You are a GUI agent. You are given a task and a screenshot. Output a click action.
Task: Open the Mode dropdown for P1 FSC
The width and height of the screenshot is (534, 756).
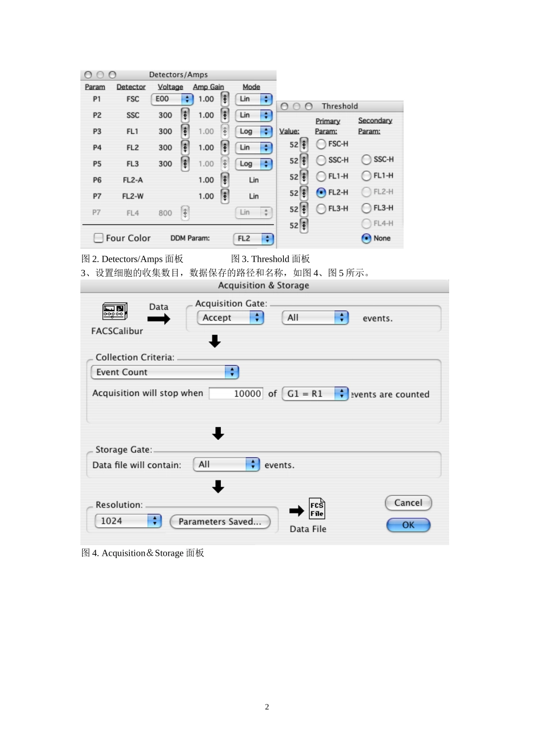click(x=254, y=99)
